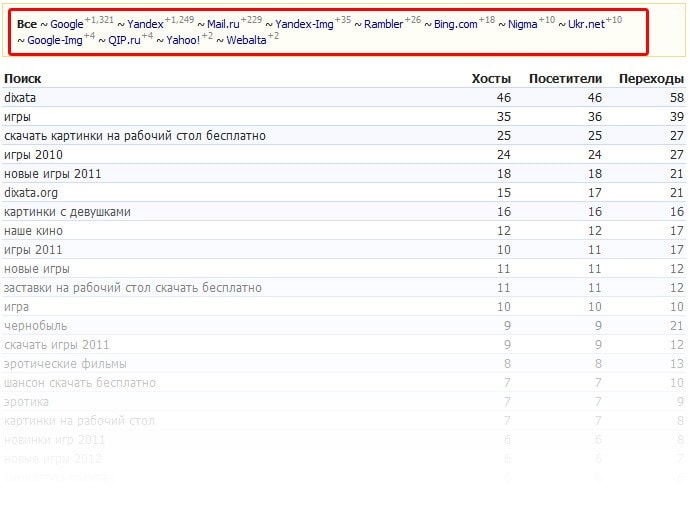This screenshot has height=528, width=690.
Task: Click the Nigma source link
Action: [x=523, y=24]
